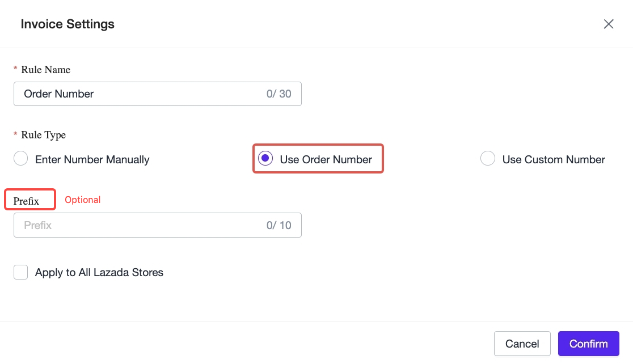Tick the Apply to All Lazada Stores checkbox
The width and height of the screenshot is (633, 364).
(x=20, y=272)
